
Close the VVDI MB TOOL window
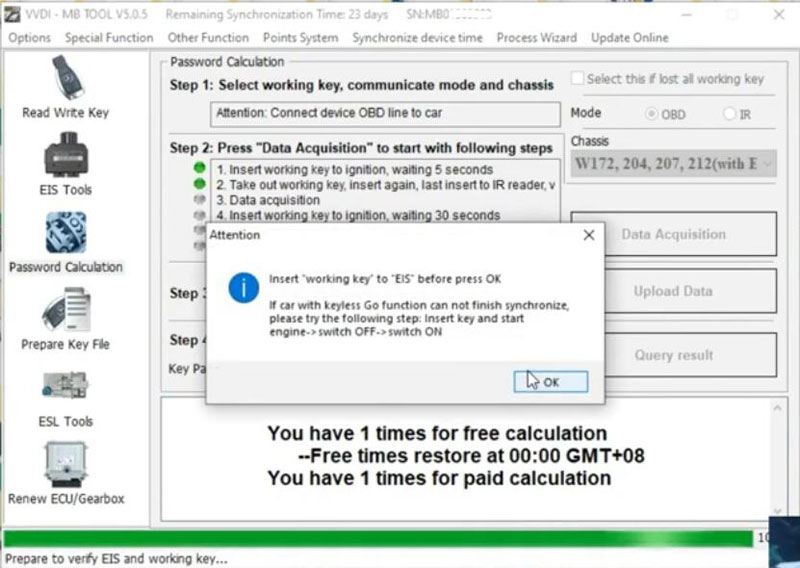[x=779, y=14]
